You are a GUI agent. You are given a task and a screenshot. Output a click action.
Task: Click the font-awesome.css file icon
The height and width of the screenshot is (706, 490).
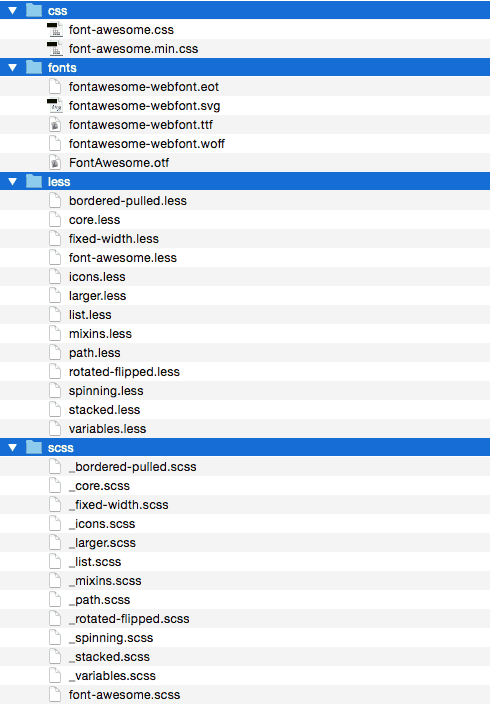[x=54, y=30]
